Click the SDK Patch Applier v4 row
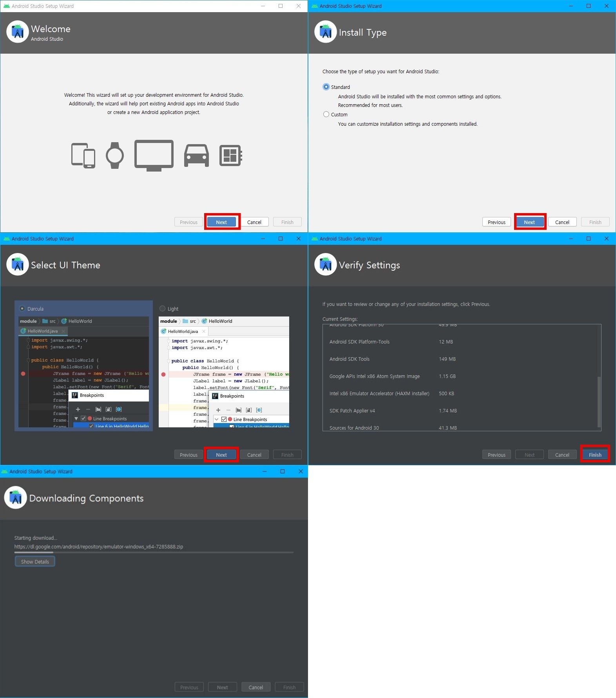The image size is (616, 698). click(462, 411)
